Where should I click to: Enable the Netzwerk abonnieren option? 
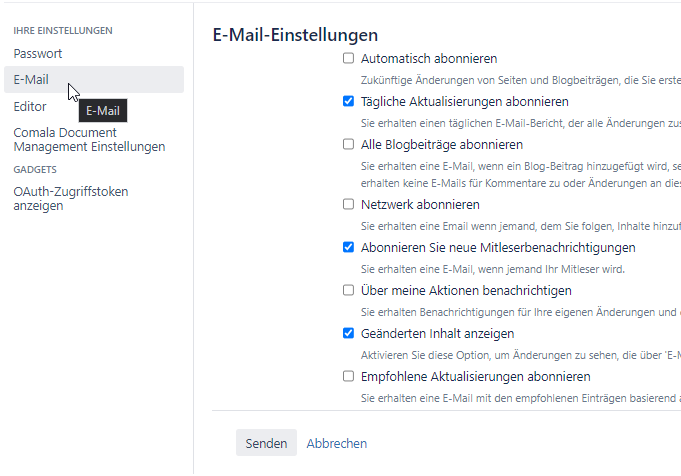348,205
